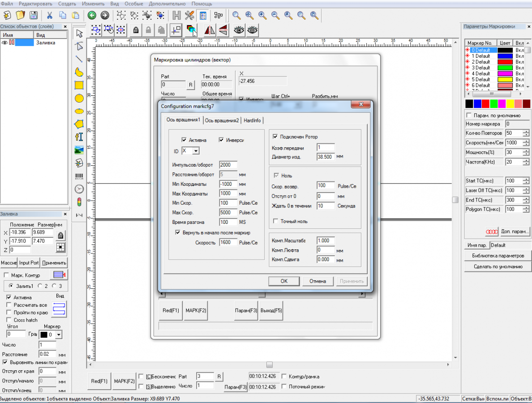Click the horizontal mirror icon
Viewport: 532px width, 403px height.
210,30
